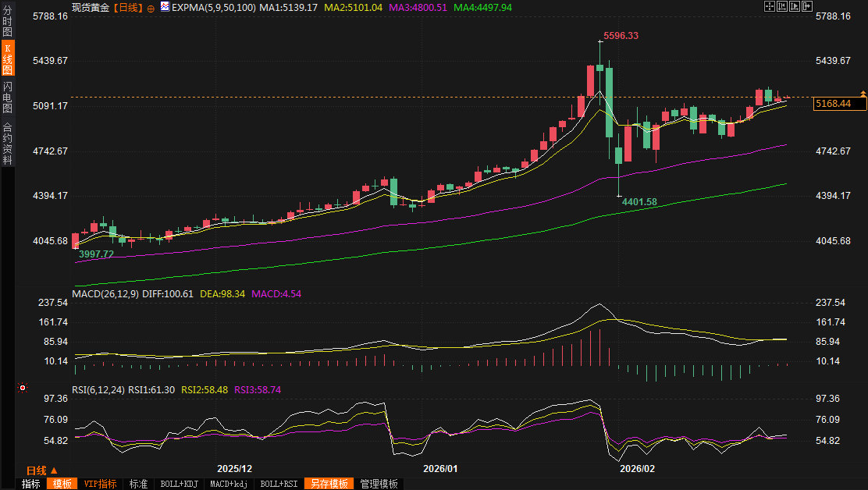Click the RSI(6,12,24) indicator label
The height and width of the screenshot is (490, 868).
click(98, 390)
